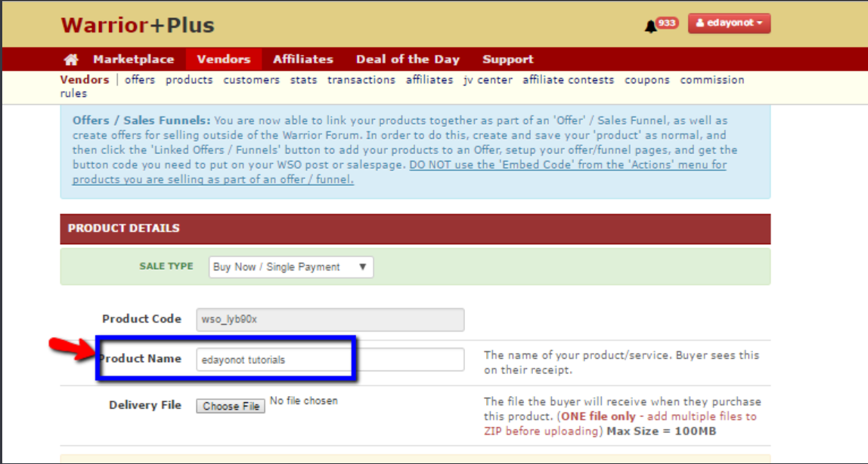Image resolution: width=868 pixels, height=464 pixels.
Task: Click the 'Offers / Sales Funnels:' heading text
Action: tap(141, 120)
